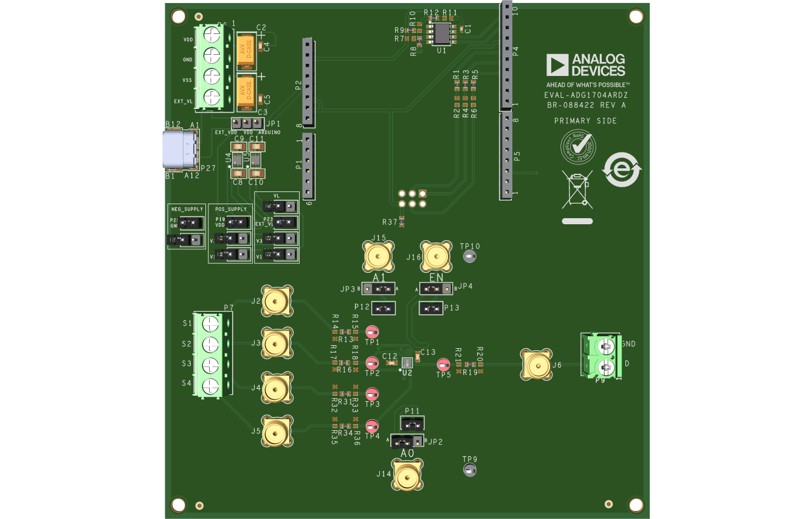
Task: Select the three-pin JP1 header
Action: tap(247, 123)
